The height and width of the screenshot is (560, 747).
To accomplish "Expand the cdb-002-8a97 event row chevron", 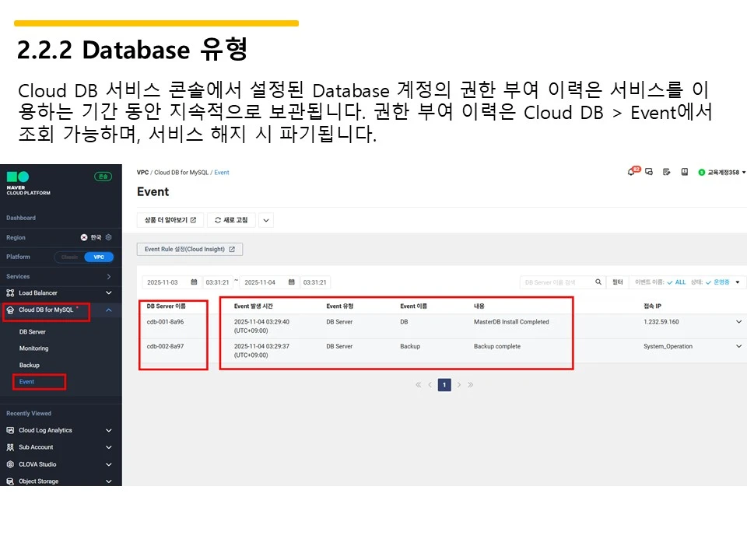I will 739,346.
